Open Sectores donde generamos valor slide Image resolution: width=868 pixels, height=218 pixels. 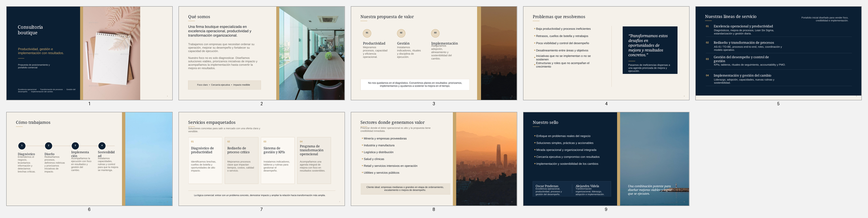pyautogui.click(x=434, y=159)
